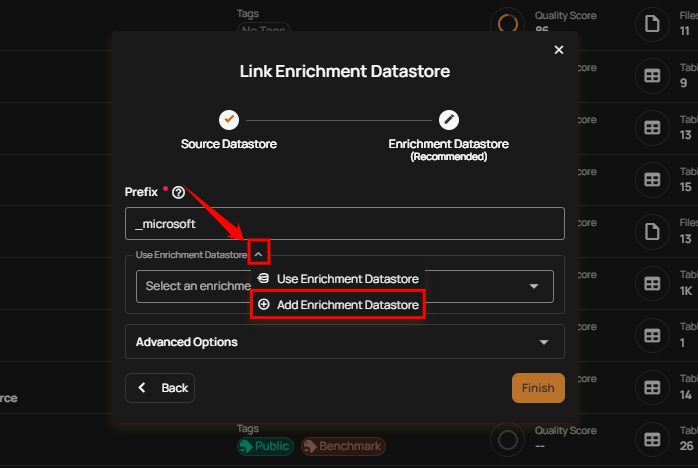Click the Enrichment Datastore pencil step icon
The image size is (698, 468).
(x=448, y=118)
